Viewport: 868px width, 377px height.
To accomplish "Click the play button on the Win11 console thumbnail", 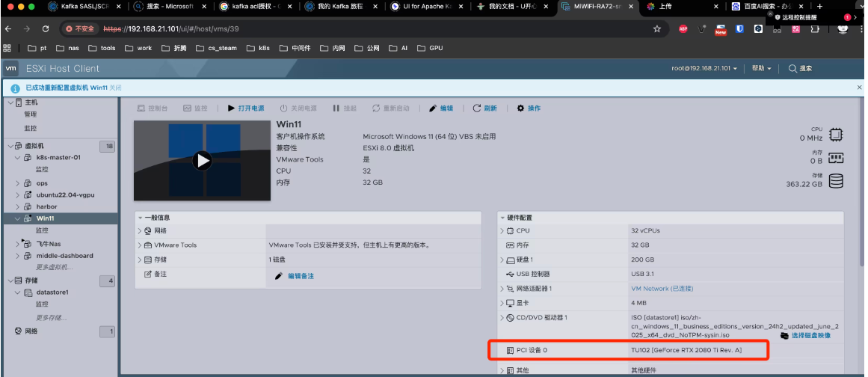I will [202, 161].
